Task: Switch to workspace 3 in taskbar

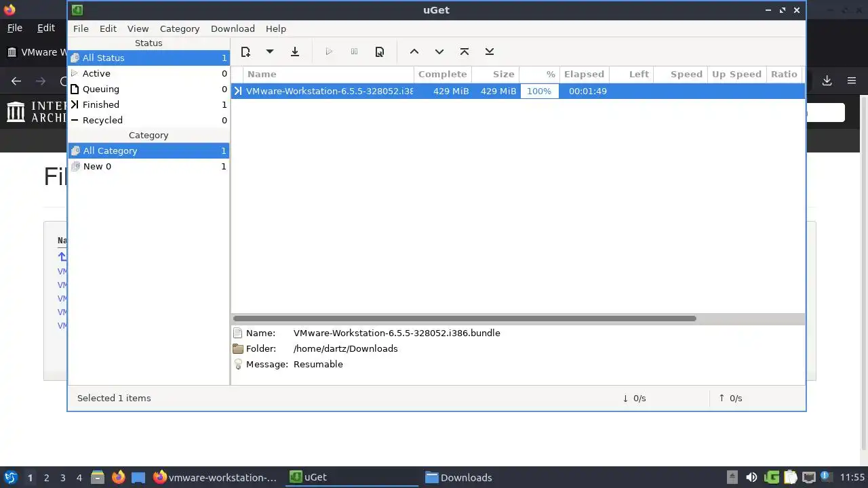Action: 62,477
